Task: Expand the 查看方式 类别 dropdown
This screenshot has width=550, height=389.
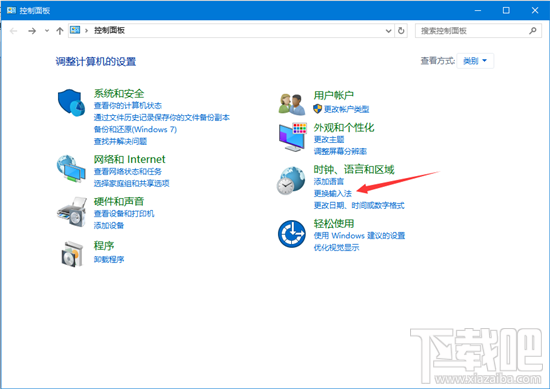Action: (x=475, y=61)
